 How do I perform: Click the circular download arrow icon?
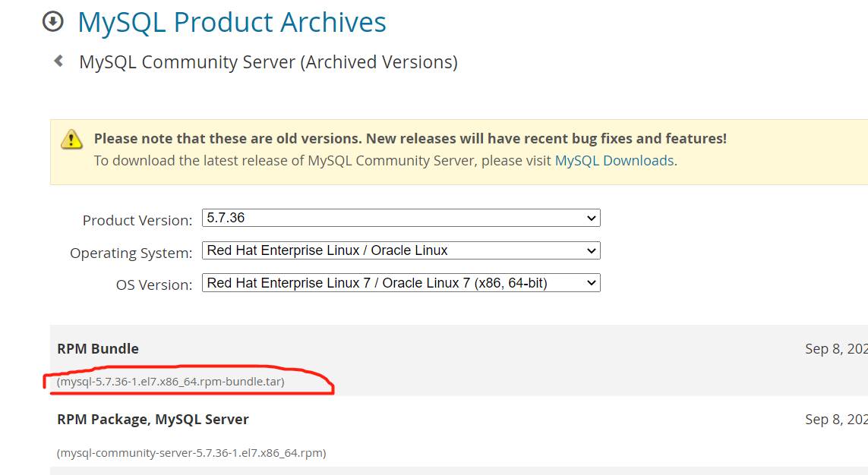click(52, 22)
